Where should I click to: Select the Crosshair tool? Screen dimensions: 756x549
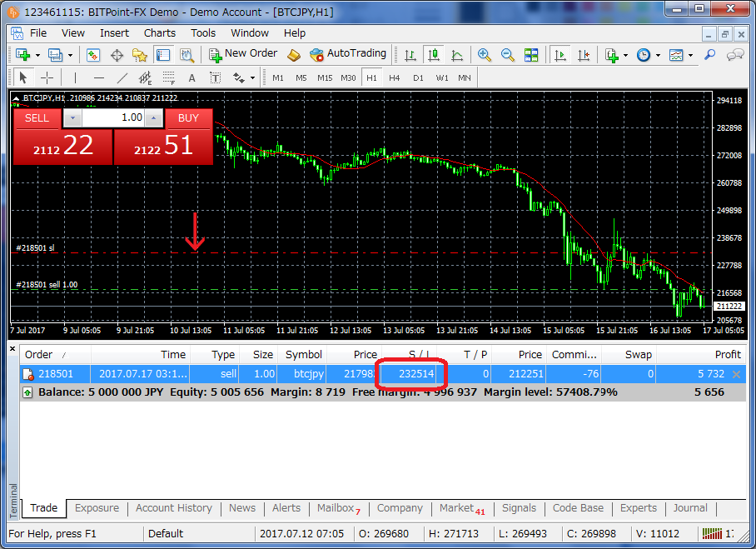click(47, 77)
